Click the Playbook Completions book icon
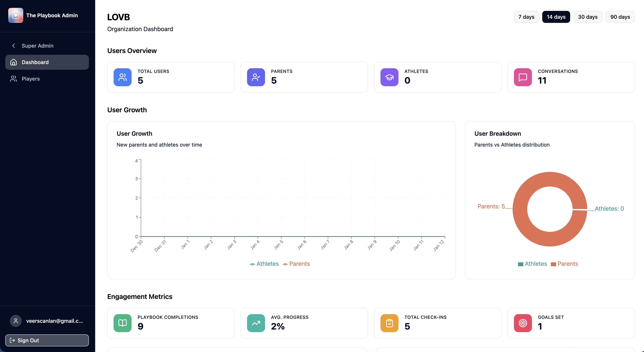 [122, 323]
